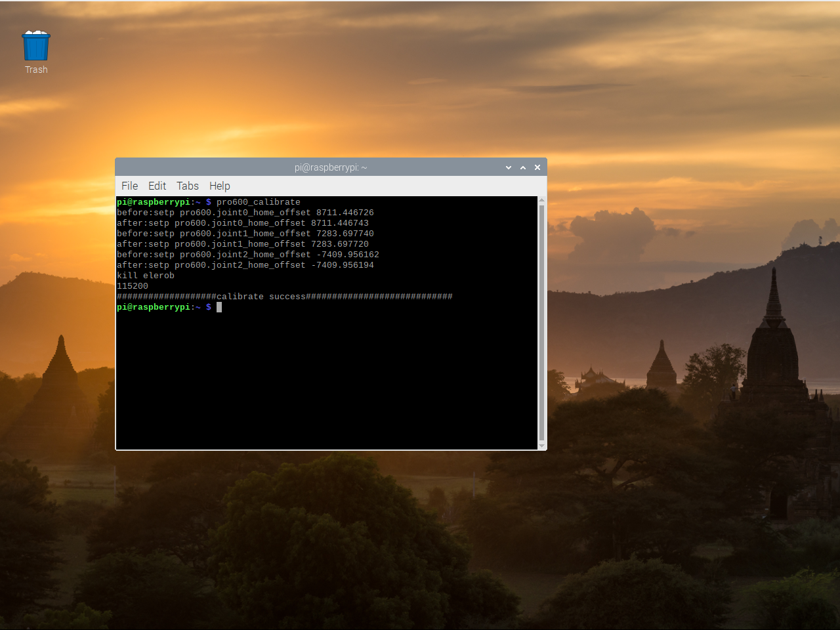This screenshot has height=630, width=840.
Task: Open the File menu
Action: pyautogui.click(x=129, y=186)
